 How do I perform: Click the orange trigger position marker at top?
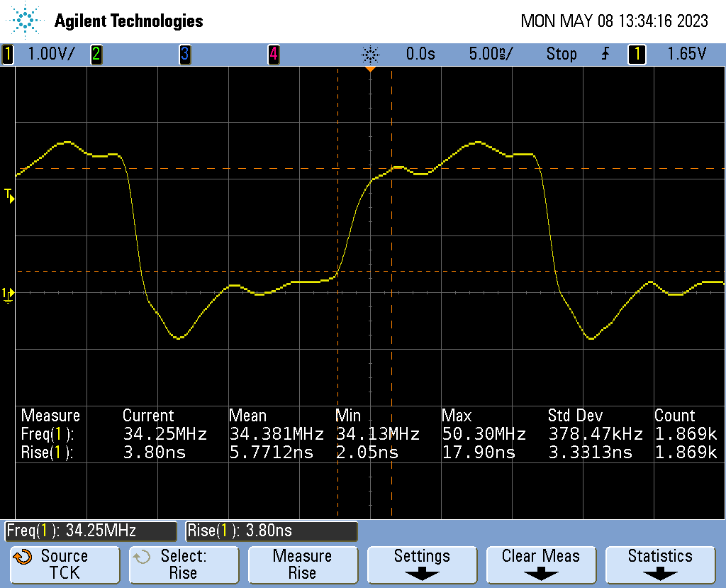coord(369,70)
